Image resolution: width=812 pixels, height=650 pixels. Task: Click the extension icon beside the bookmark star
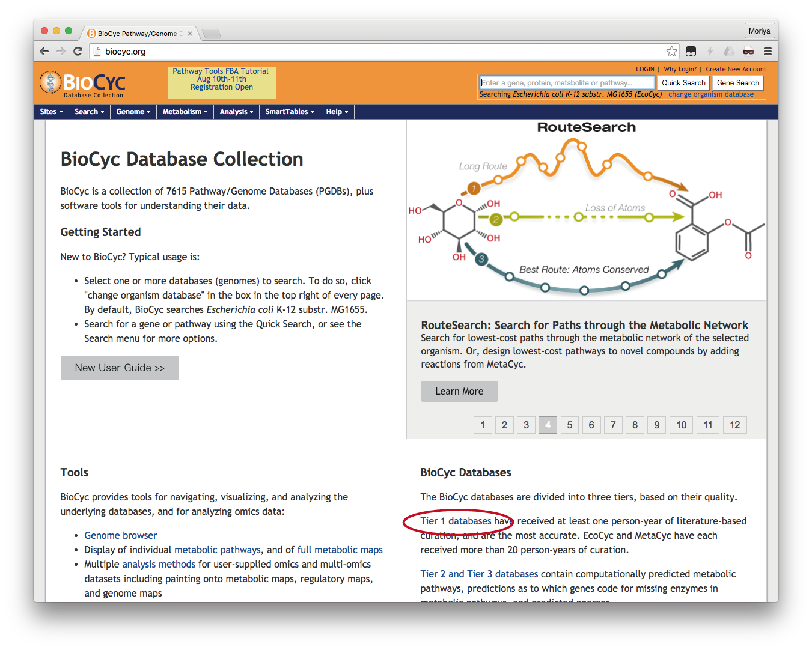point(691,52)
